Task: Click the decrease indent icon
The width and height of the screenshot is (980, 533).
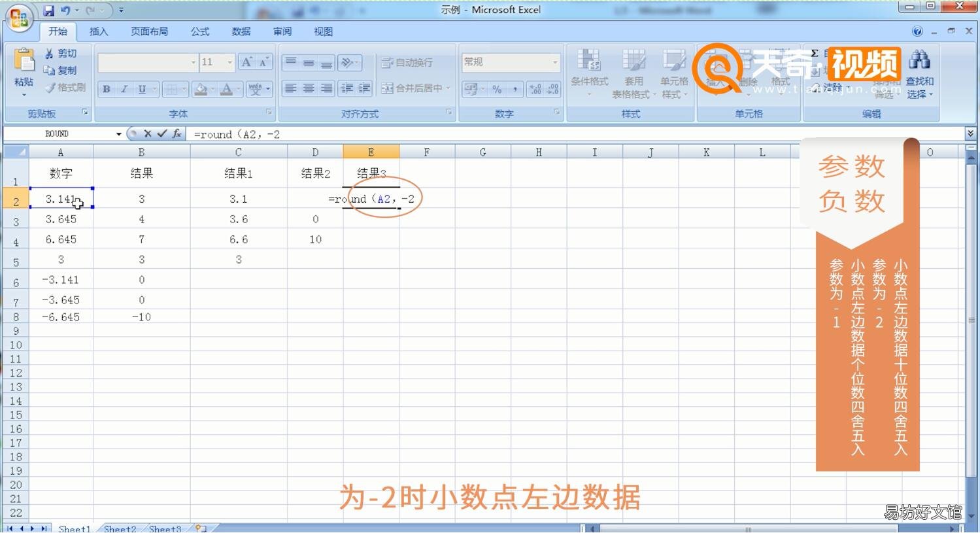Action: [347, 88]
